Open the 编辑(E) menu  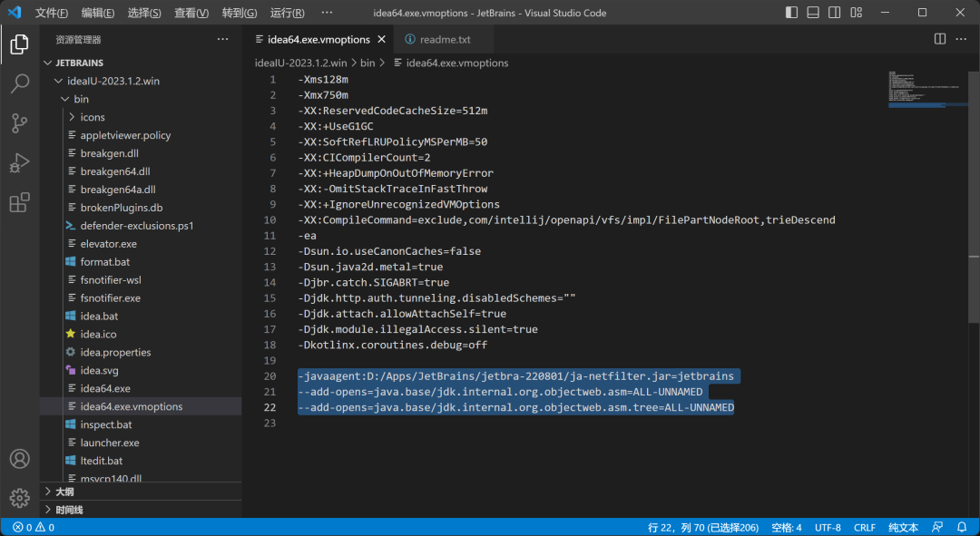pyautogui.click(x=97, y=13)
